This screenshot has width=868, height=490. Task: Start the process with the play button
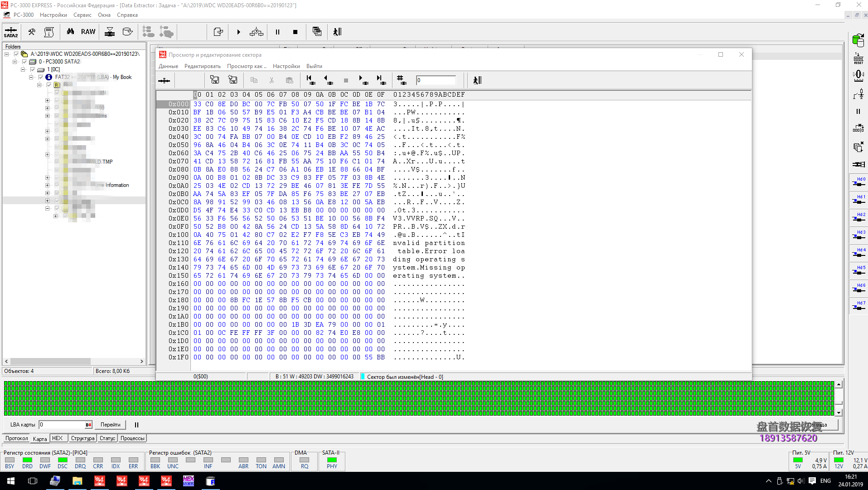238,32
